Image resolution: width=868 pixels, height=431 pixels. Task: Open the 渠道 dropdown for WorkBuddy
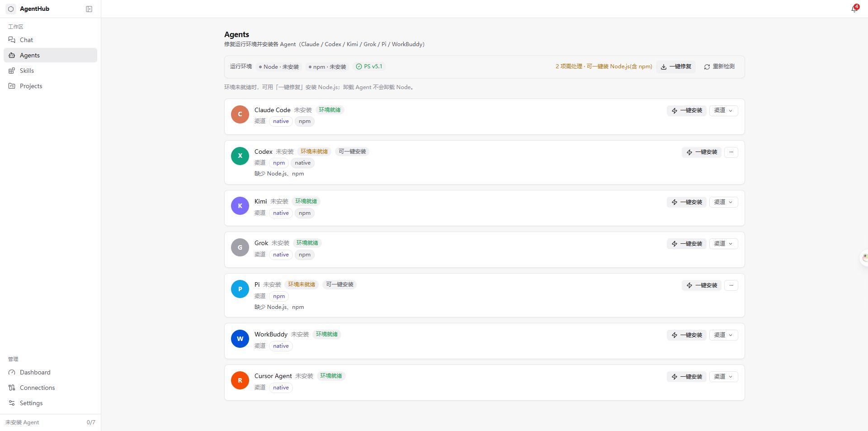tap(723, 335)
